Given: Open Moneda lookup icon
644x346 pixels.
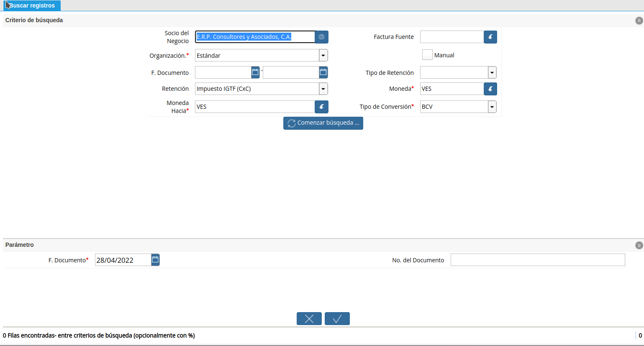Looking at the screenshot, I should [x=490, y=89].
